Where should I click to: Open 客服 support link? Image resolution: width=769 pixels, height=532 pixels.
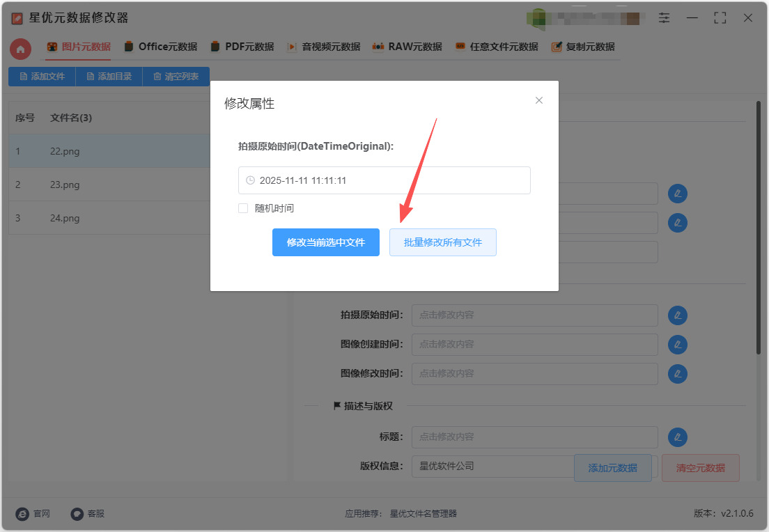(x=88, y=514)
